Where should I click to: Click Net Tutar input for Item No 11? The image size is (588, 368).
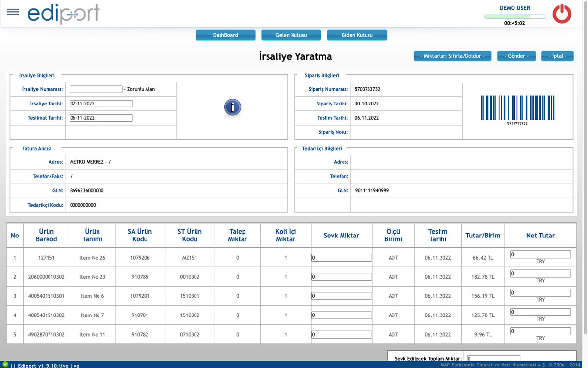540,331
